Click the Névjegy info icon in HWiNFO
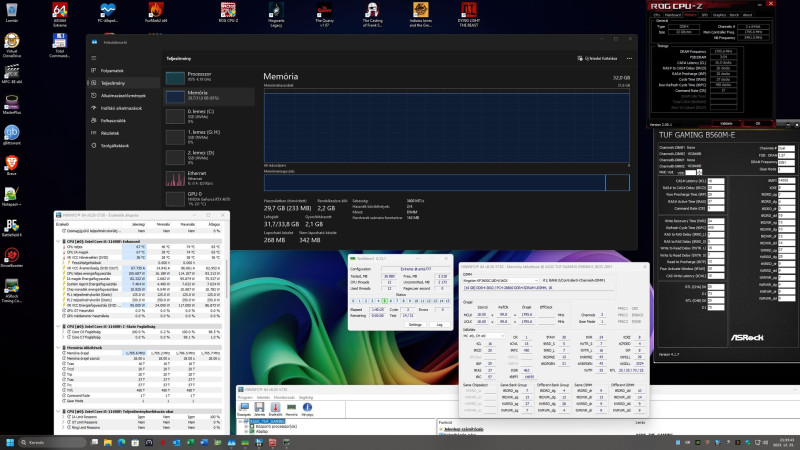800x450 pixels. (306, 406)
